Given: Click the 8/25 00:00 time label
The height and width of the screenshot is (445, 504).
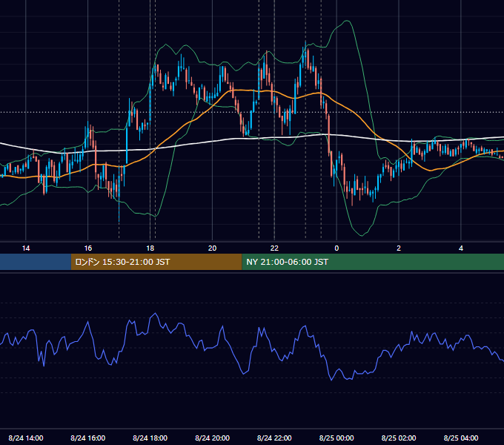Looking at the screenshot, I should [x=336, y=438].
